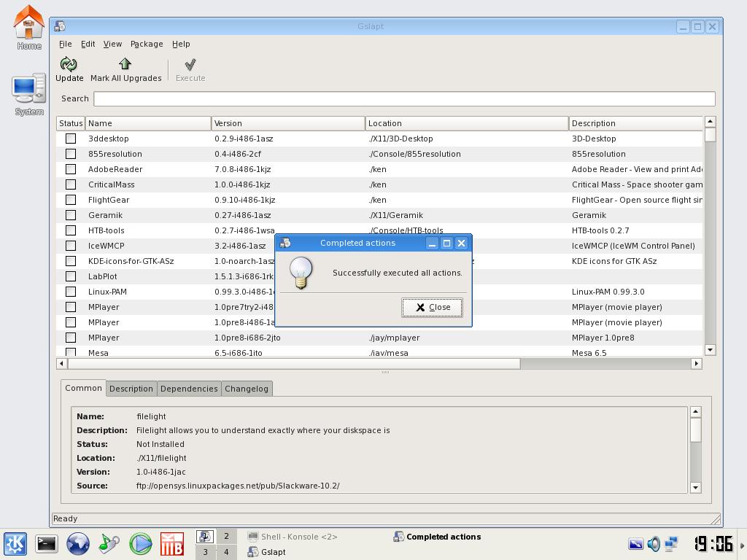Click the details panel scroll down arrow

tap(695, 487)
